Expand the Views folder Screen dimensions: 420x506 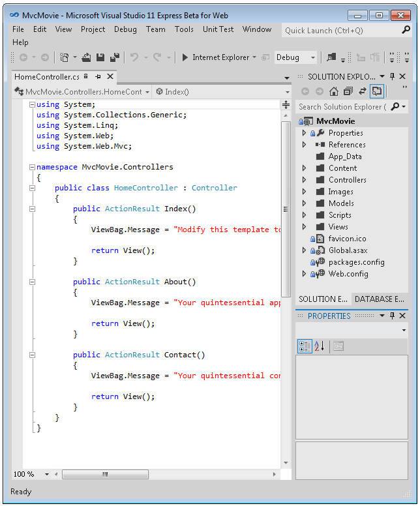tap(304, 227)
